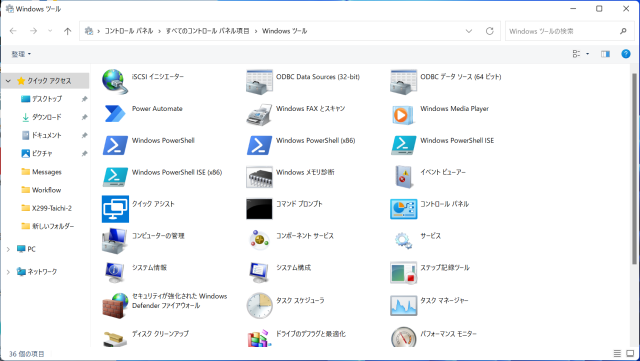Open 新しいフォルダー in sidebar
Screen dimensions: 640x361
[53, 226]
